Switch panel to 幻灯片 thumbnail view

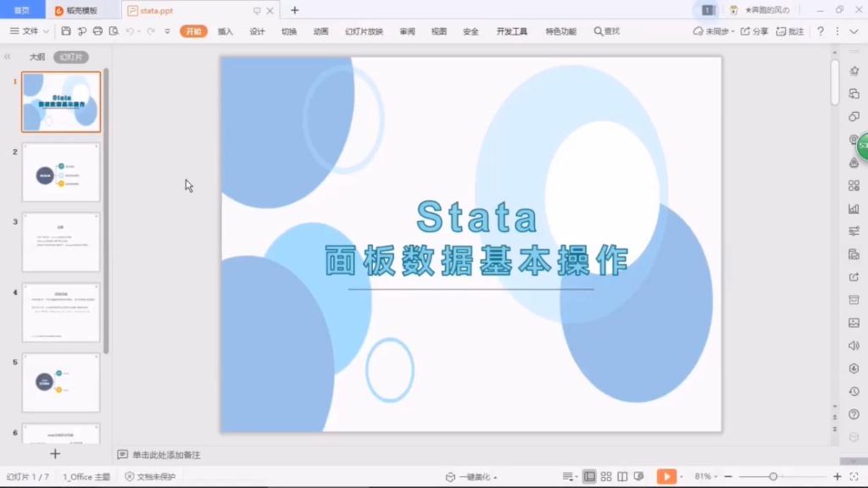pos(70,57)
